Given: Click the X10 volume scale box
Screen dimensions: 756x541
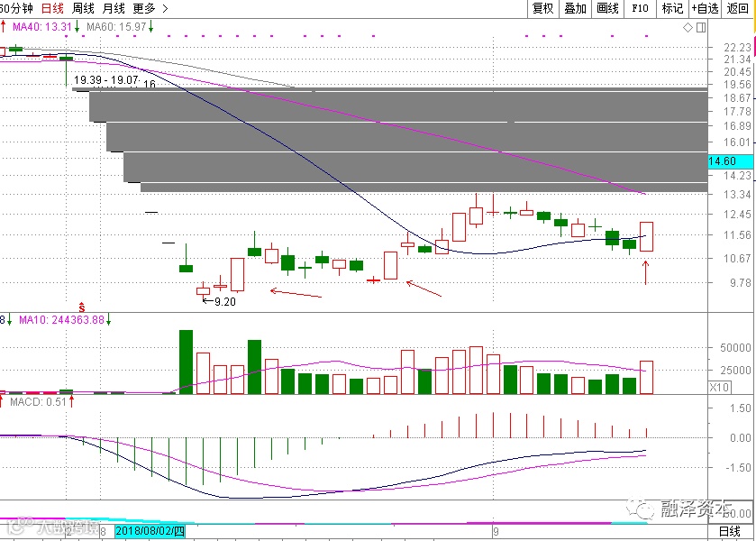Looking at the screenshot, I should 720,387.
